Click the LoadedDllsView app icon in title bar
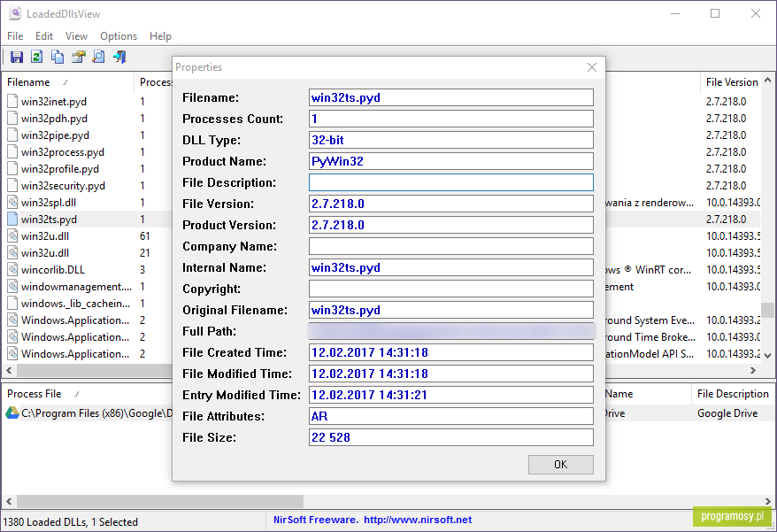 click(15, 13)
